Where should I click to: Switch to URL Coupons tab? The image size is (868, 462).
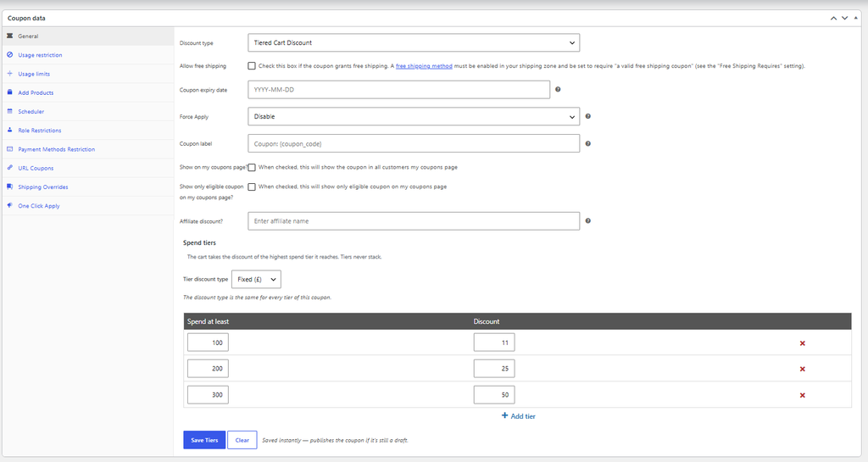(x=88, y=168)
